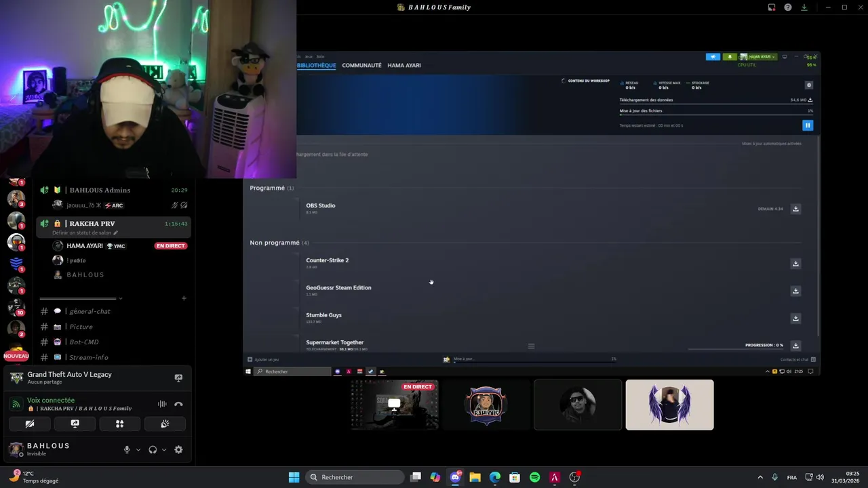Click the EN DIRECT badge beside HAMA AYARI

[x=170, y=246]
